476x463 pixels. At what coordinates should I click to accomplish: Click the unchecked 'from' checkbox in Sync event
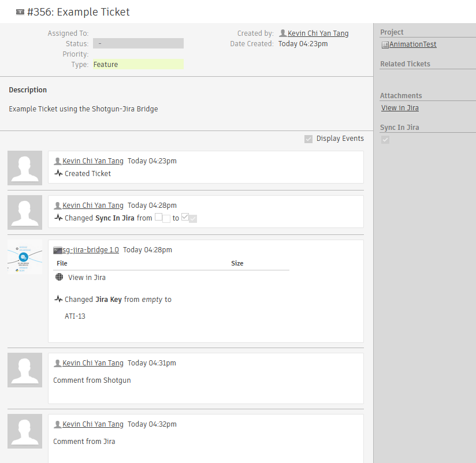158,217
